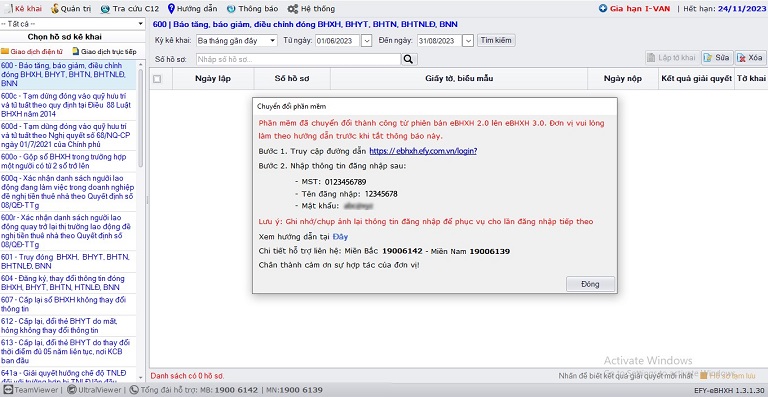Viewport: 768px width, 397px height.
Task: Click the Kê khai document icon
Action: point(8,8)
